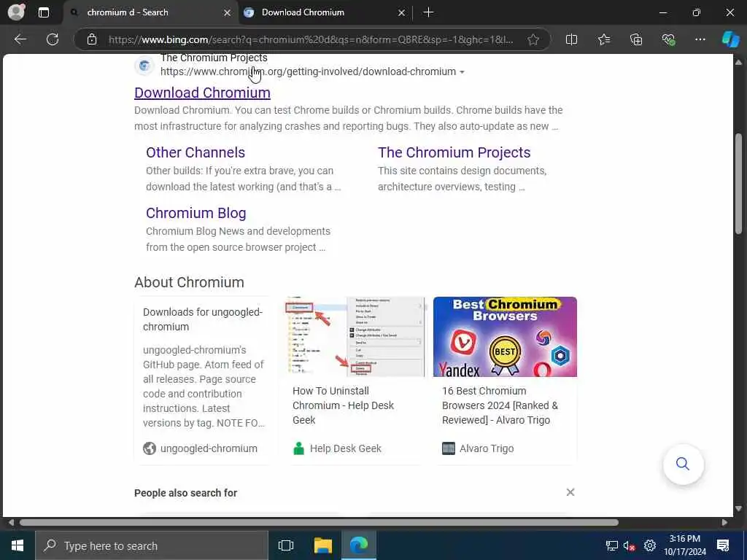Open the Windows Start menu
Image resolution: width=747 pixels, height=560 pixels.
pyautogui.click(x=18, y=545)
